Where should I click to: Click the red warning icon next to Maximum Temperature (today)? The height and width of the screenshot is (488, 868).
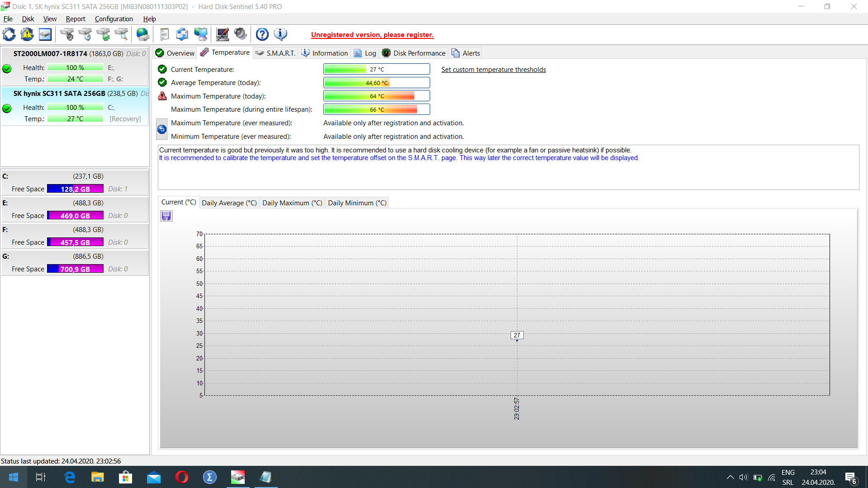click(x=162, y=96)
